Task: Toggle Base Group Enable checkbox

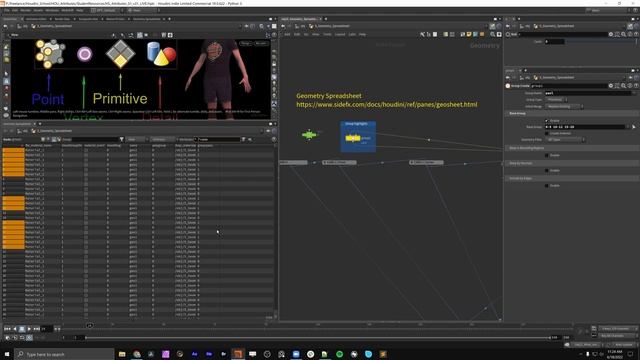Action: [547, 120]
